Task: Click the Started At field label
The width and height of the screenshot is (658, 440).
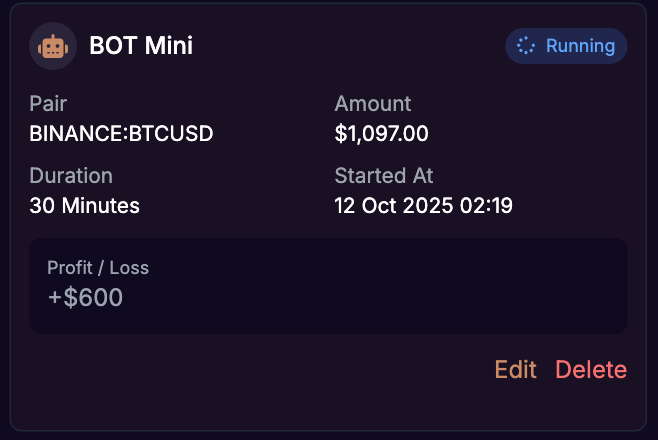Action: (x=384, y=176)
